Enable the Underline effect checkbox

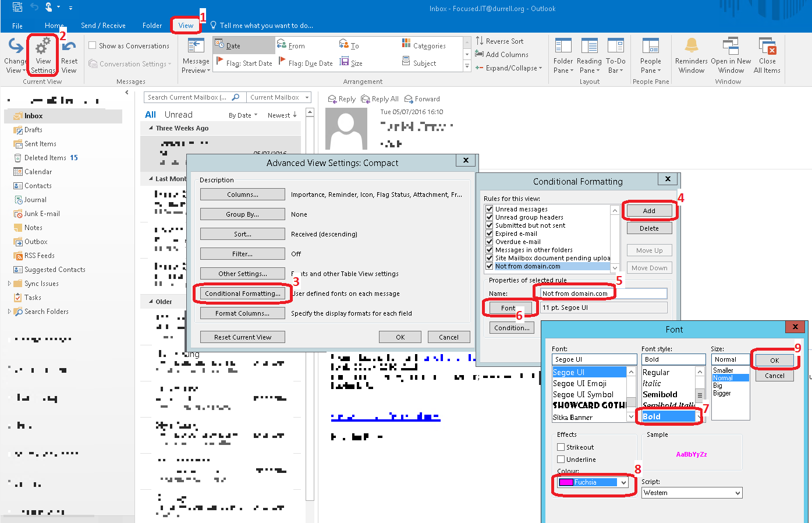[x=561, y=460]
